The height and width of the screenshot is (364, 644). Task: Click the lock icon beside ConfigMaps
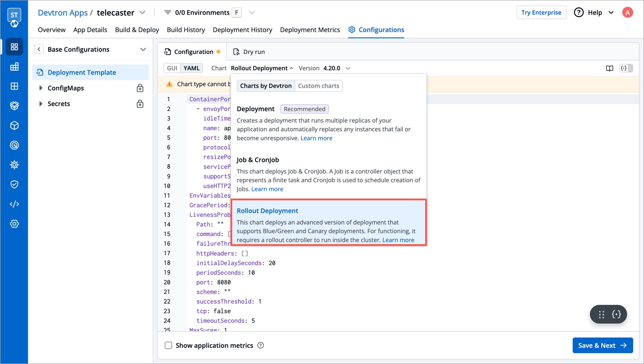140,88
